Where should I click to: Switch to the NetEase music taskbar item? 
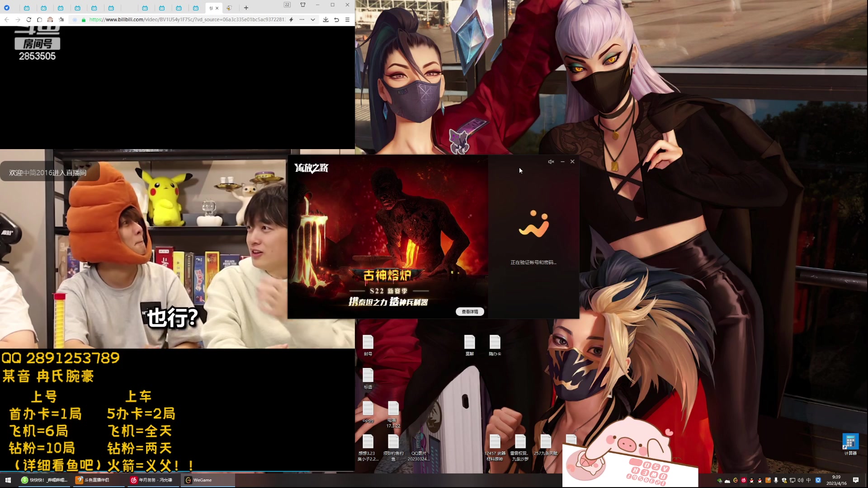coord(152,480)
